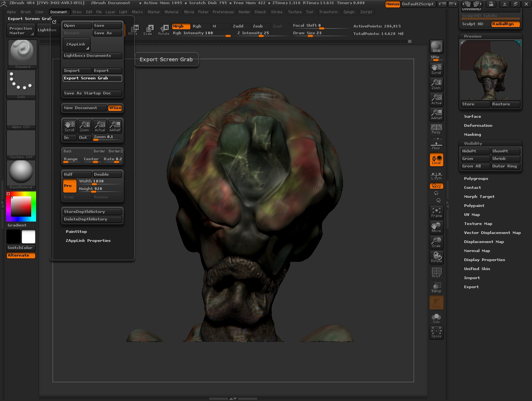Toggle Solo mode
532x401 pixels.
click(x=436, y=318)
